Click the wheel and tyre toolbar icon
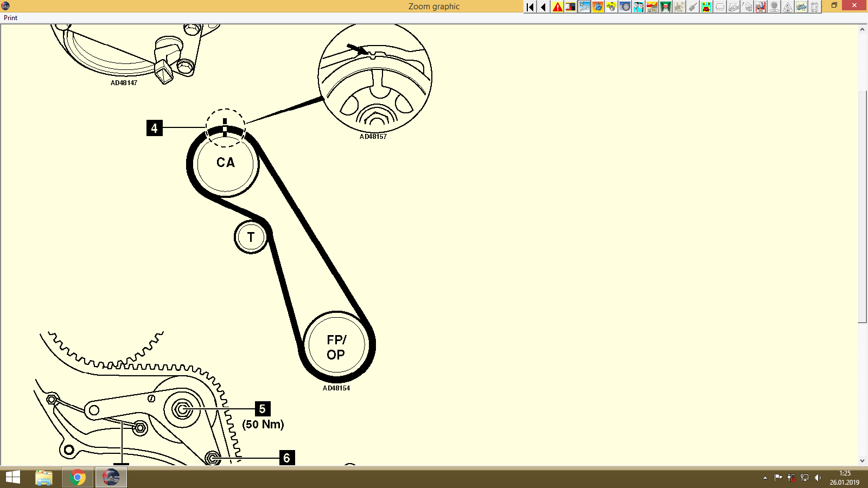Viewport: 868px width, 488px height. click(624, 7)
